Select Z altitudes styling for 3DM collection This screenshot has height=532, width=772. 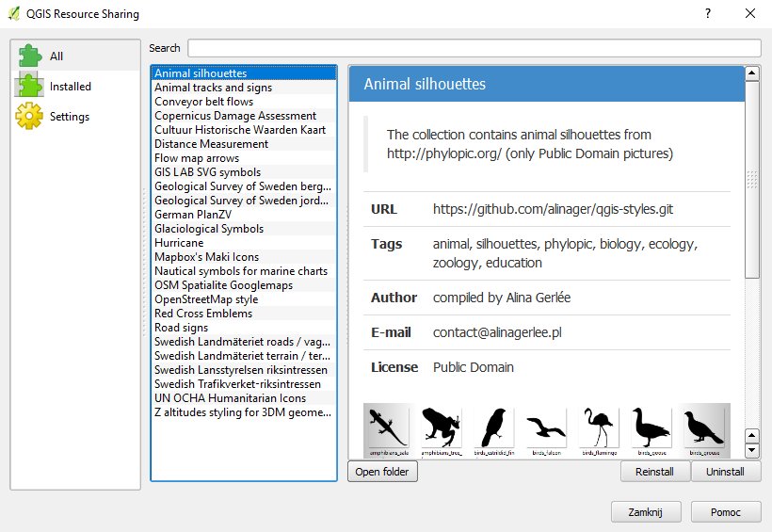coord(244,412)
